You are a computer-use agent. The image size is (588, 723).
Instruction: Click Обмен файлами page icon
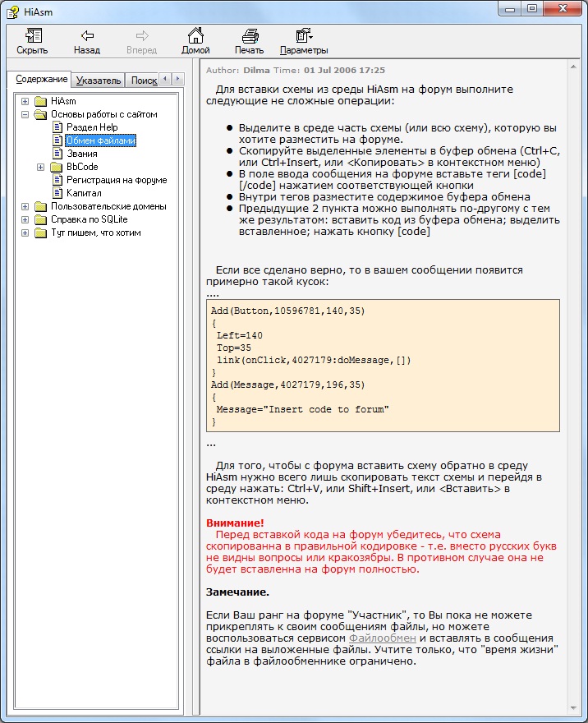point(57,140)
